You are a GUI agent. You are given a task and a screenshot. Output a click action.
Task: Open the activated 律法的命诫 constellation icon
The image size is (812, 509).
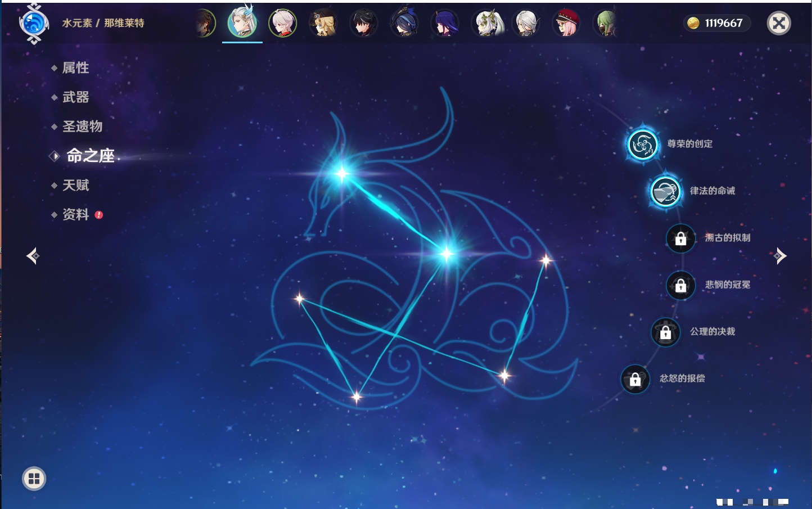click(665, 191)
